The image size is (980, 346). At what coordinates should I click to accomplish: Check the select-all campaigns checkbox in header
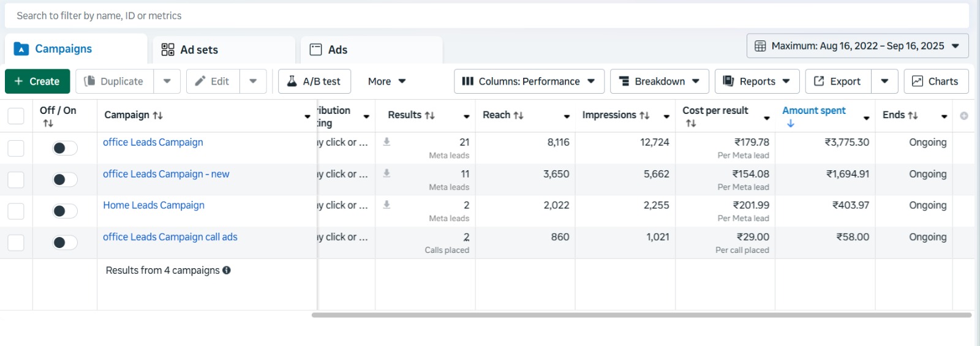tap(16, 116)
